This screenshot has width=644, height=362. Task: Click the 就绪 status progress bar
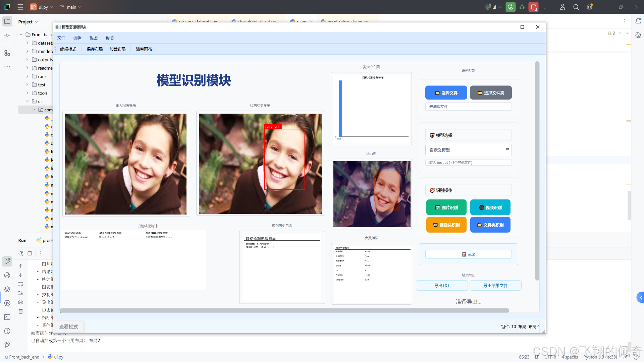468,254
